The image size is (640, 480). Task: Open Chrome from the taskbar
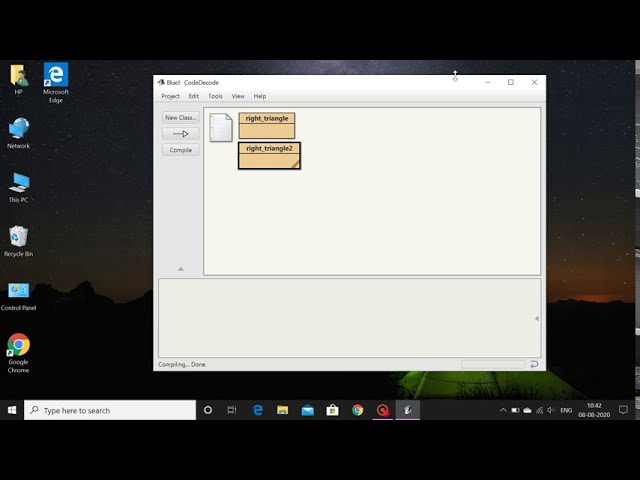(x=358, y=410)
